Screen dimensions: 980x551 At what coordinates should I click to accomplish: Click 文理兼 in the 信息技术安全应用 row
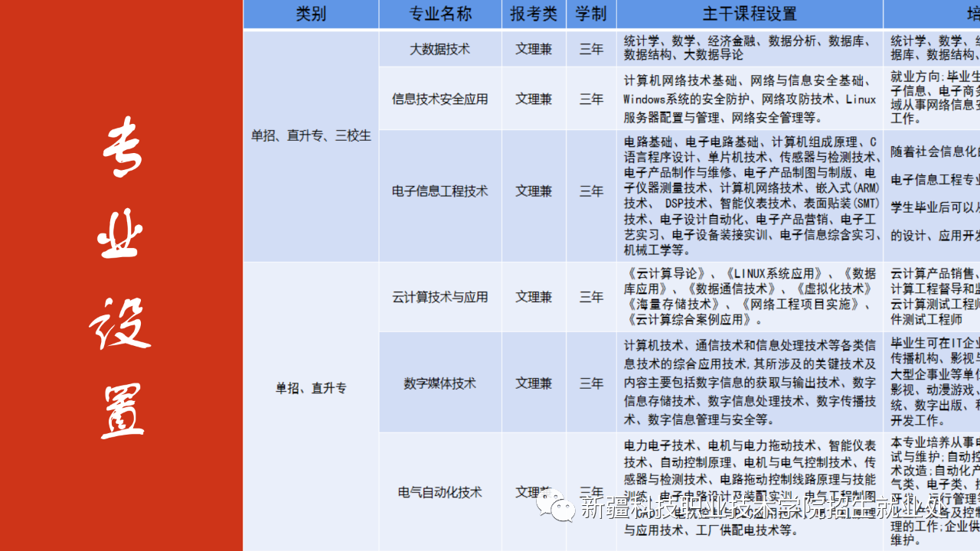click(534, 99)
